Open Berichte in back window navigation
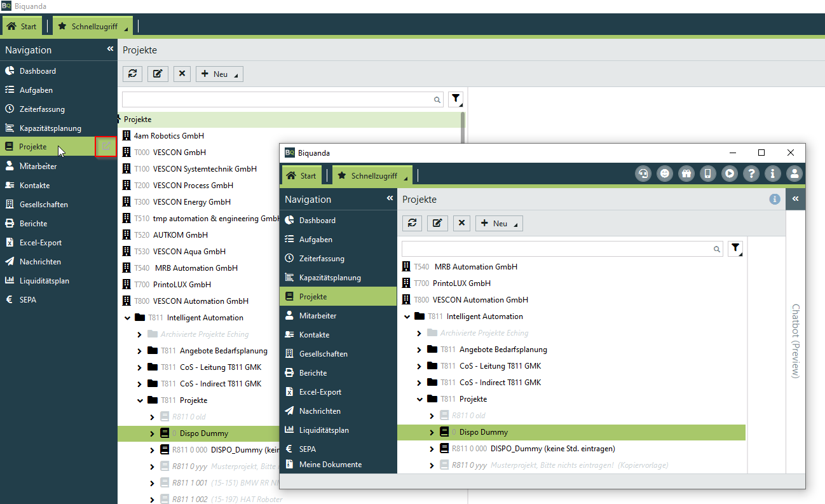 click(x=58, y=224)
